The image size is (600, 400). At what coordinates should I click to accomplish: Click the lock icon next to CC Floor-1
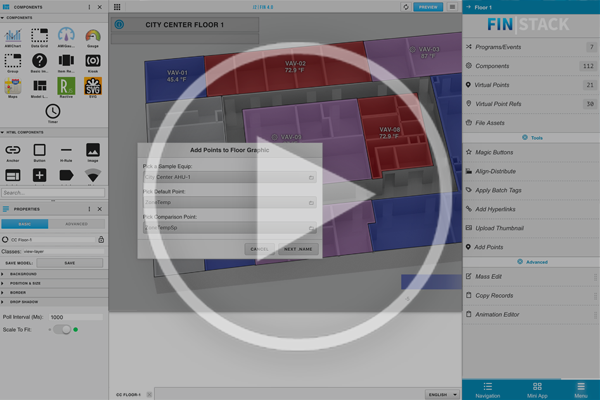pos(101,240)
